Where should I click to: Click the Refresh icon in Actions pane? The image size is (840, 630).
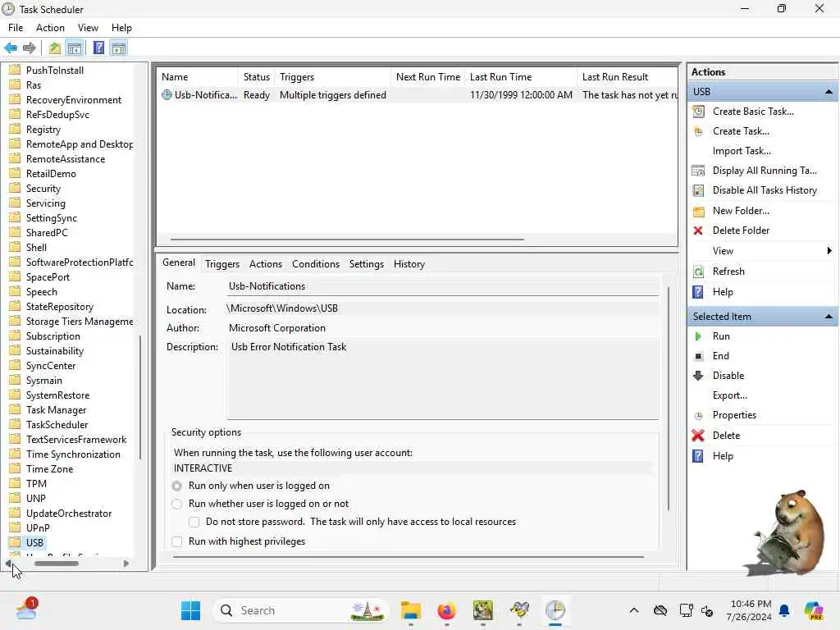(699, 272)
